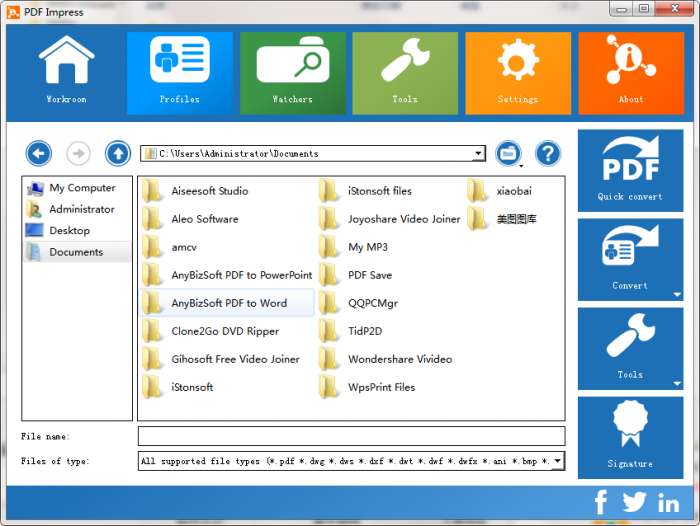
Task: Click the Forward navigation arrow
Action: (78, 154)
